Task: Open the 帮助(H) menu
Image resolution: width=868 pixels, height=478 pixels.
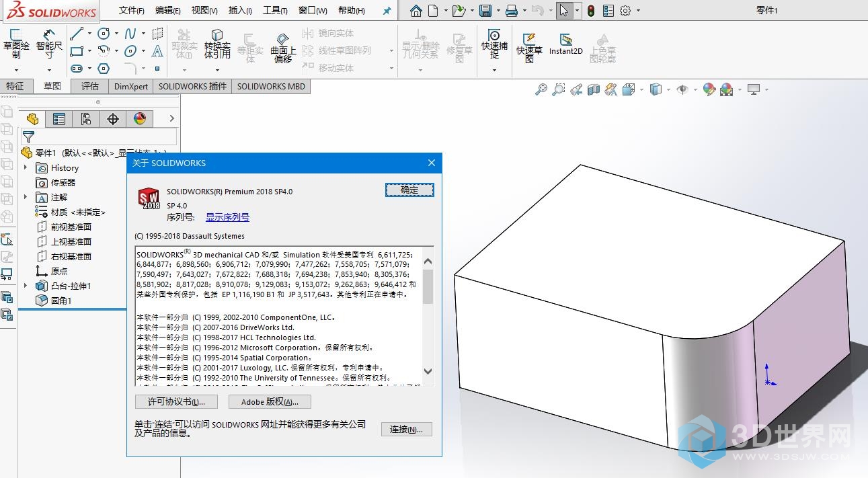Action: (x=352, y=11)
